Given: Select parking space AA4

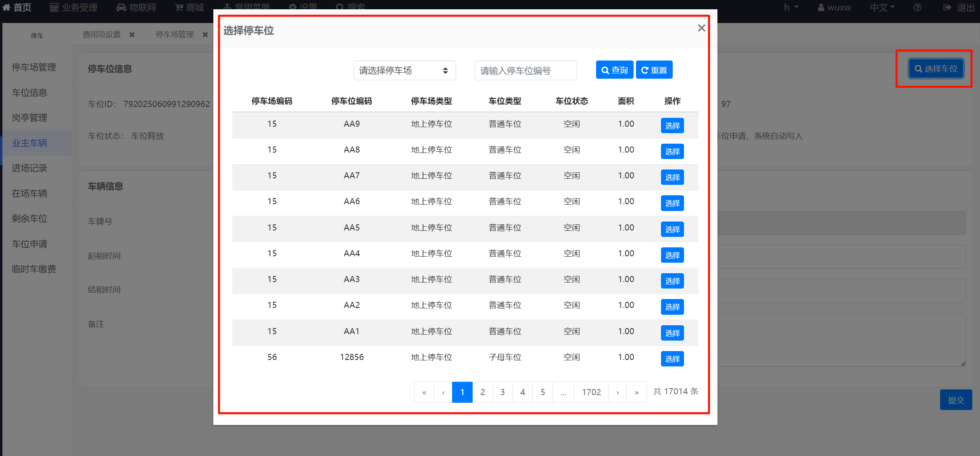Looking at the screenshot, I should [x=672, y=255].
